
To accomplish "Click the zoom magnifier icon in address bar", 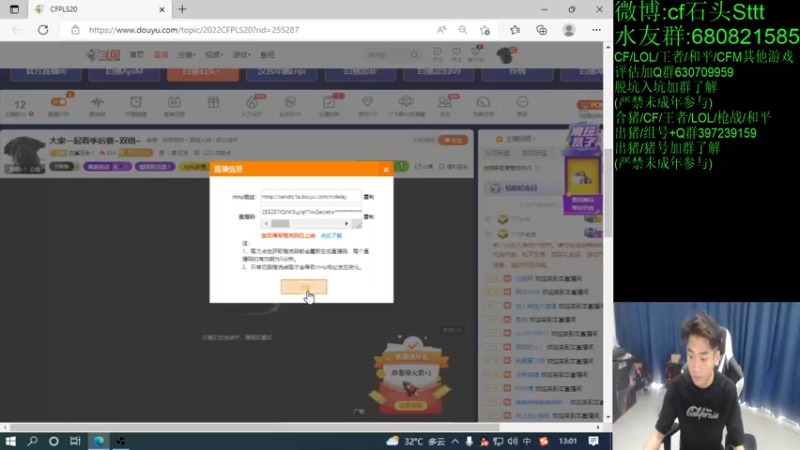I will pyautogui.click(x=463, y=30).
